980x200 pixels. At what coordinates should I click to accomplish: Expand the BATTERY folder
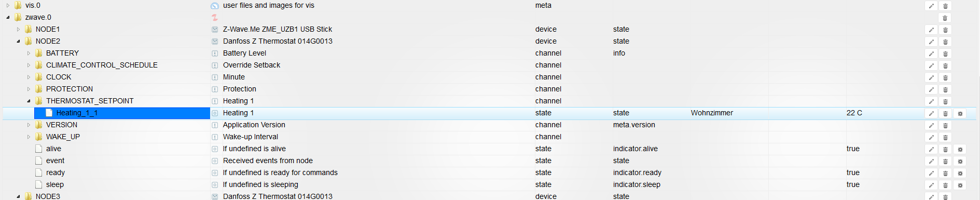pos(29,53)
